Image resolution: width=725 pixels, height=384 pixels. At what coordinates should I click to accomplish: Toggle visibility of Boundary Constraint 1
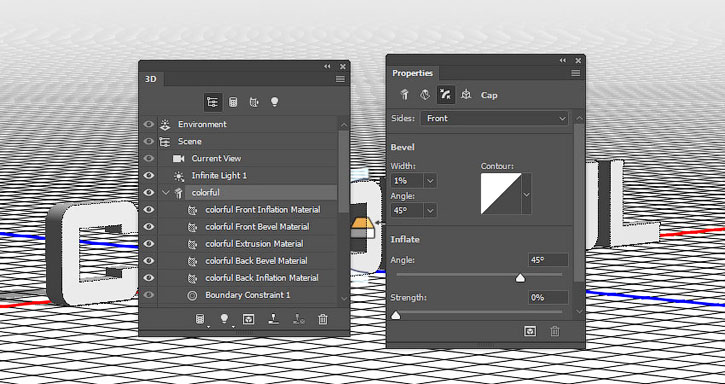148,295
